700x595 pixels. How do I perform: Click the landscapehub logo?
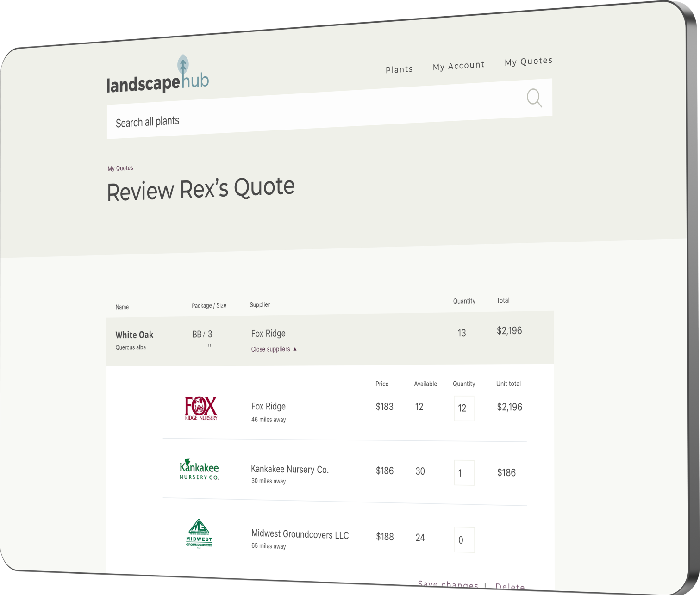point(158,77)
